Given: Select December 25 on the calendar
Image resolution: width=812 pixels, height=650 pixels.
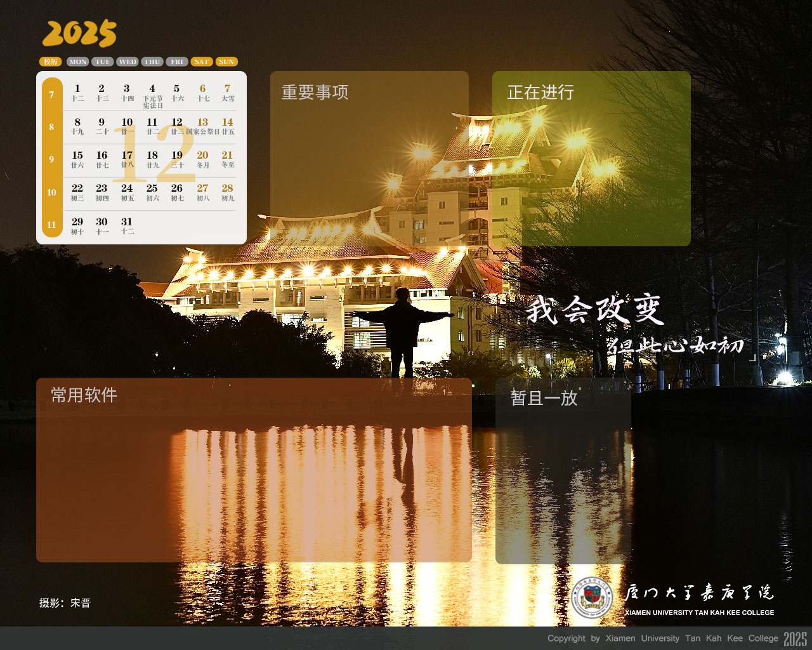Looking at the screenshot, I should (152, 192).
